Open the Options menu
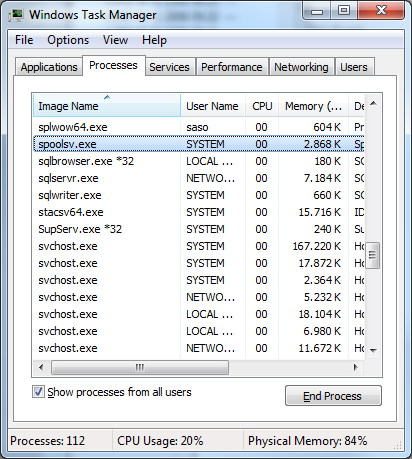Viewport: 412px width, 459px height. tap(68, 40)
